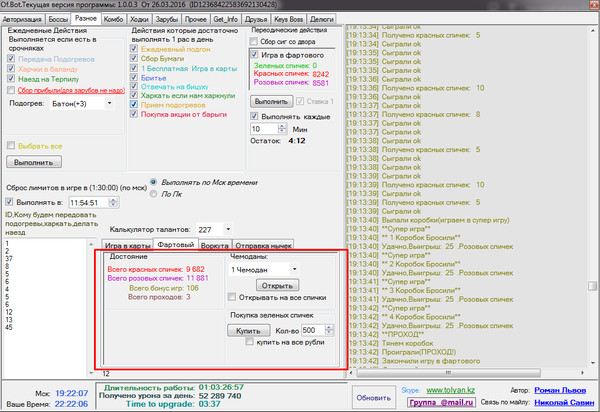Open the www.tolyan.kz link
This screenshot has height=412, width=600.
point(450,390)
